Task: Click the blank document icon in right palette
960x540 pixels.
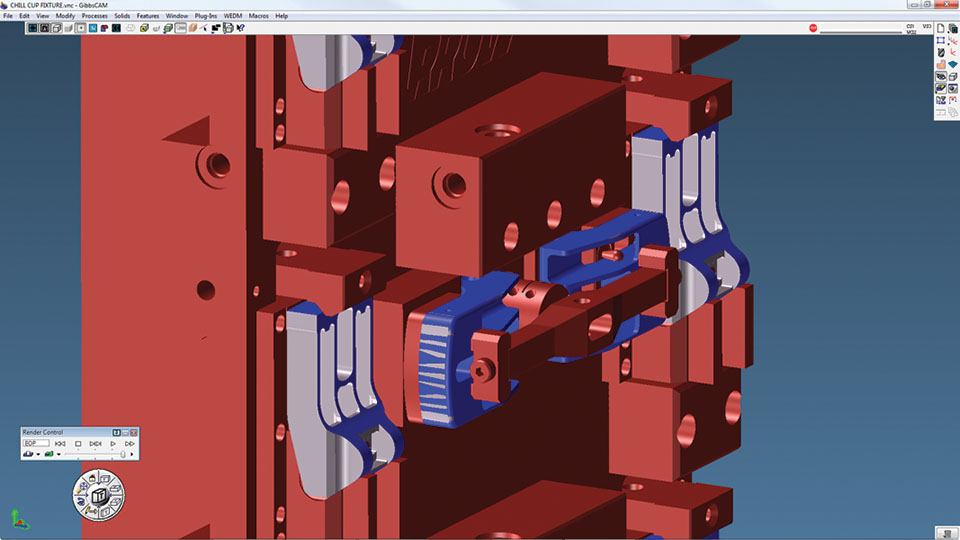Action: tap(941, 28)
